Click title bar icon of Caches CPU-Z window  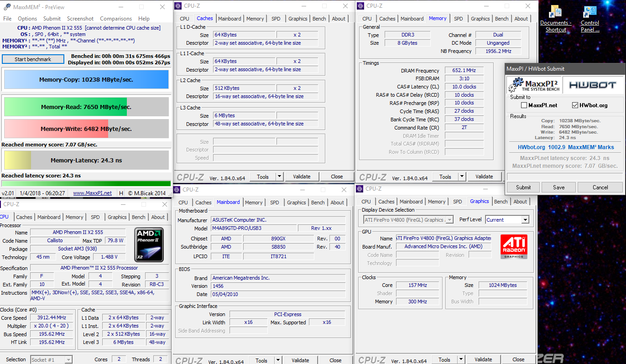[x=178, y=6]
